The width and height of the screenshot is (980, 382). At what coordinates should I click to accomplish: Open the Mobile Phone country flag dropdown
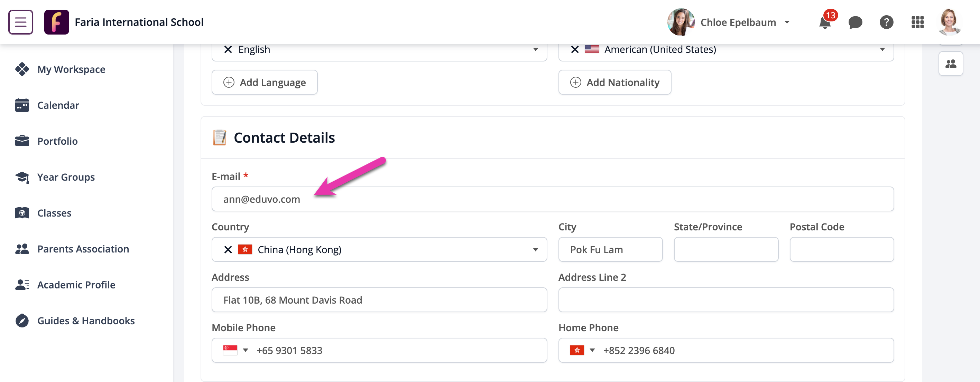tap(236, 350)
